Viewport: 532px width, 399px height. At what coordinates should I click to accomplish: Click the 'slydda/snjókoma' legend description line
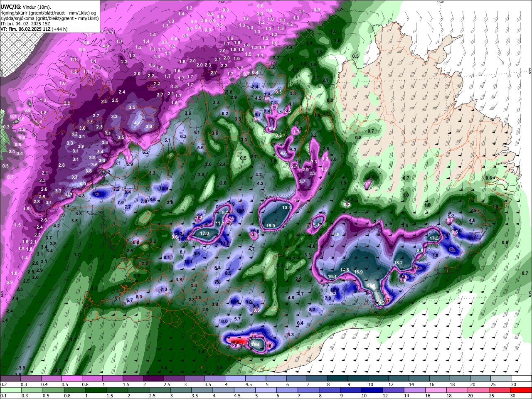point(49,18)
